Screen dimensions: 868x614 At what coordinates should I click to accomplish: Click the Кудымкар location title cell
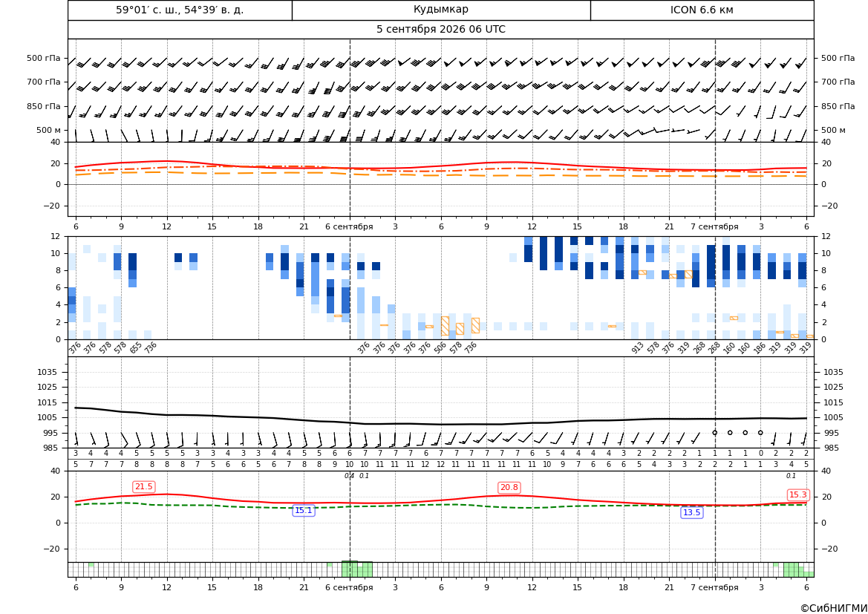(x=440, y=10)
